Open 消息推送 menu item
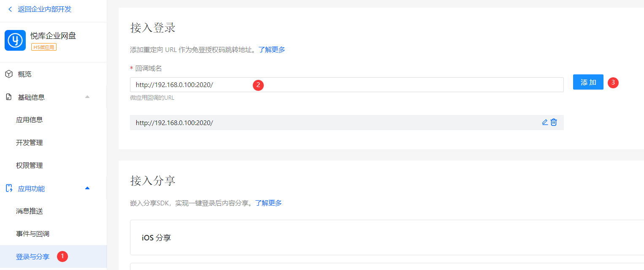The height and width of the screenshot is (270, 644). point(30,211)
